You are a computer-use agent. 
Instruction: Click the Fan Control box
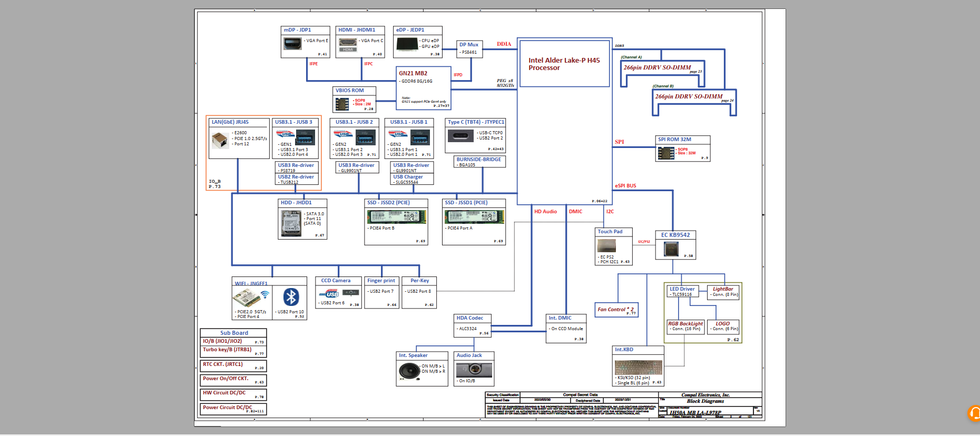[616, 310]
